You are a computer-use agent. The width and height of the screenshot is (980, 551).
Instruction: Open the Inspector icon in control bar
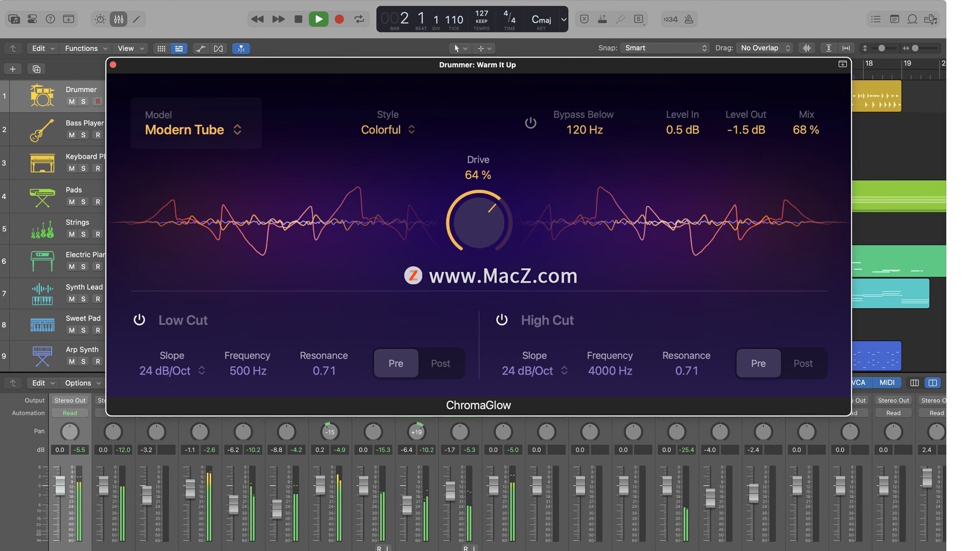click(32, 19)
